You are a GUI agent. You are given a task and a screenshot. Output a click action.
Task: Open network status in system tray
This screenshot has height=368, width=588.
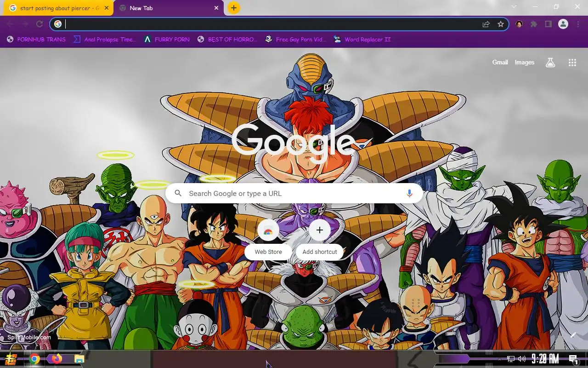(x=511, y=359)
